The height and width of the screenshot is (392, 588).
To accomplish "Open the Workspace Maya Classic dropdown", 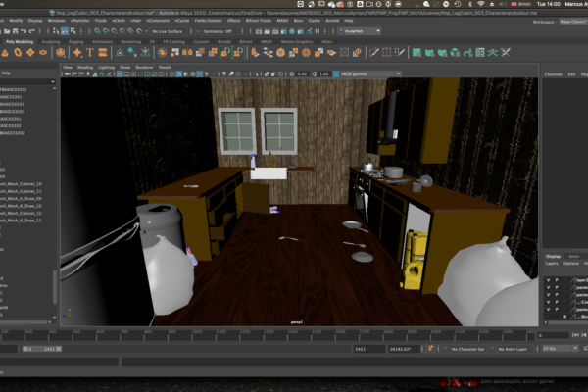I will click(573, 22).
